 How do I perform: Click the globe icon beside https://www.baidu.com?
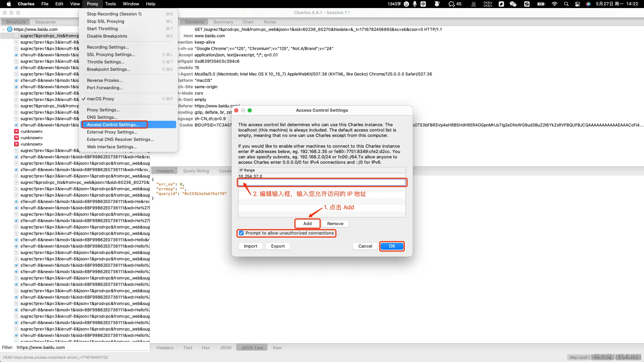10,29
